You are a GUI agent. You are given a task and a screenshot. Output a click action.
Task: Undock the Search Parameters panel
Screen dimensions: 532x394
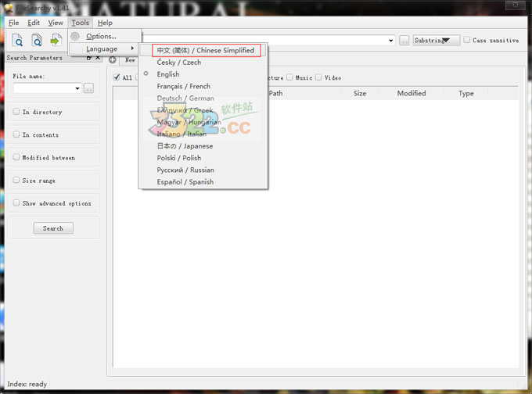tap(89, 58)
